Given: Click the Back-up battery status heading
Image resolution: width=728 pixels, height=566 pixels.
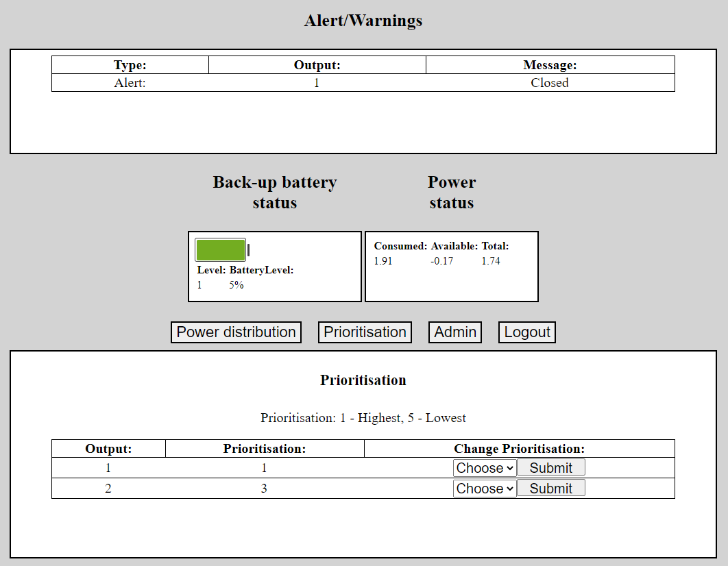Looking at the screenshot, I should (x=275, y=193).
